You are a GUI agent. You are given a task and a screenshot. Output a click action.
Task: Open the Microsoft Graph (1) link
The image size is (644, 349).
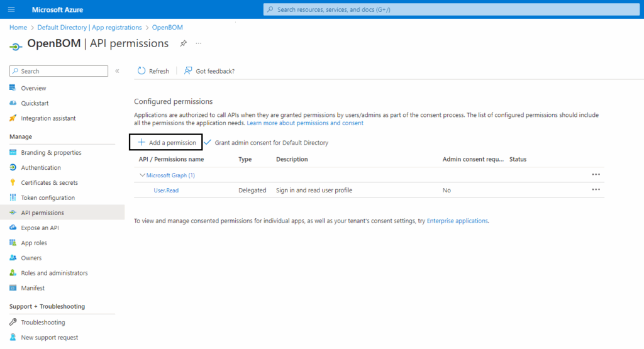[170, 175]
